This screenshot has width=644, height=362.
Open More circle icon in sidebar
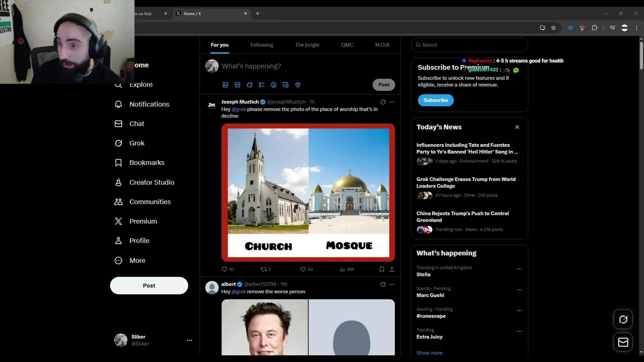[118, 260]
